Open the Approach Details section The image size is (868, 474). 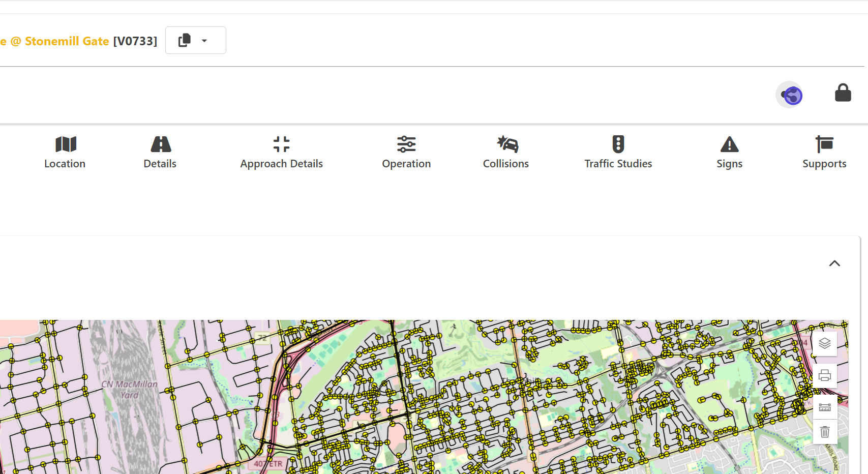[281, 152]
